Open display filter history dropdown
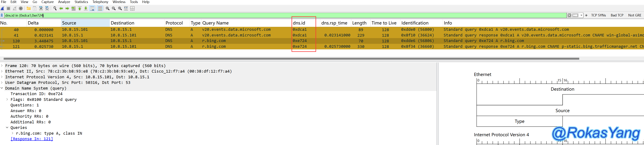 click(581, 16)
